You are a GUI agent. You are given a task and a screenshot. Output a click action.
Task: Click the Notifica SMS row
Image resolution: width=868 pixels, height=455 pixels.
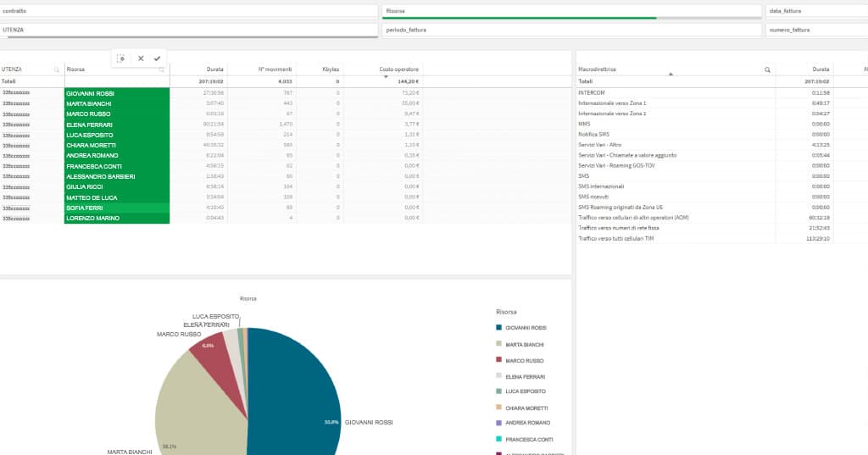(722, 135)
